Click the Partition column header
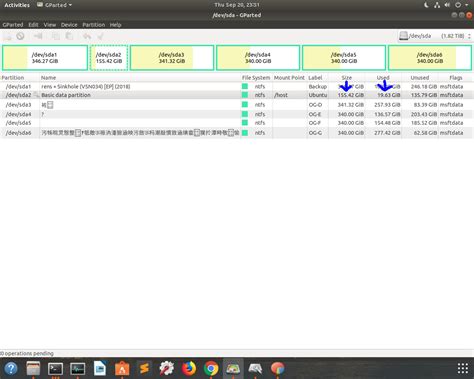Screen dimensions: 474x379 20,78
